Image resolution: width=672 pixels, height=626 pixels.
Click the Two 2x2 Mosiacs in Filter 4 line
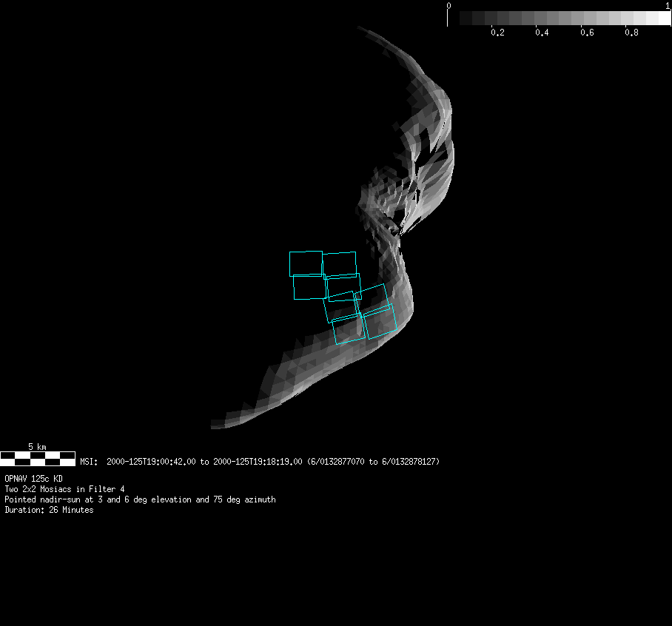coord(64,489)
